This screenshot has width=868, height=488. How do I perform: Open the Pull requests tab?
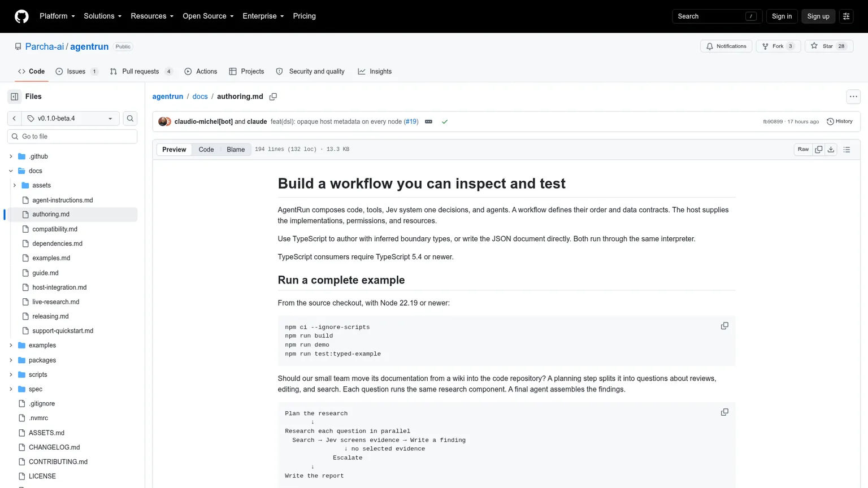point(141,72)
